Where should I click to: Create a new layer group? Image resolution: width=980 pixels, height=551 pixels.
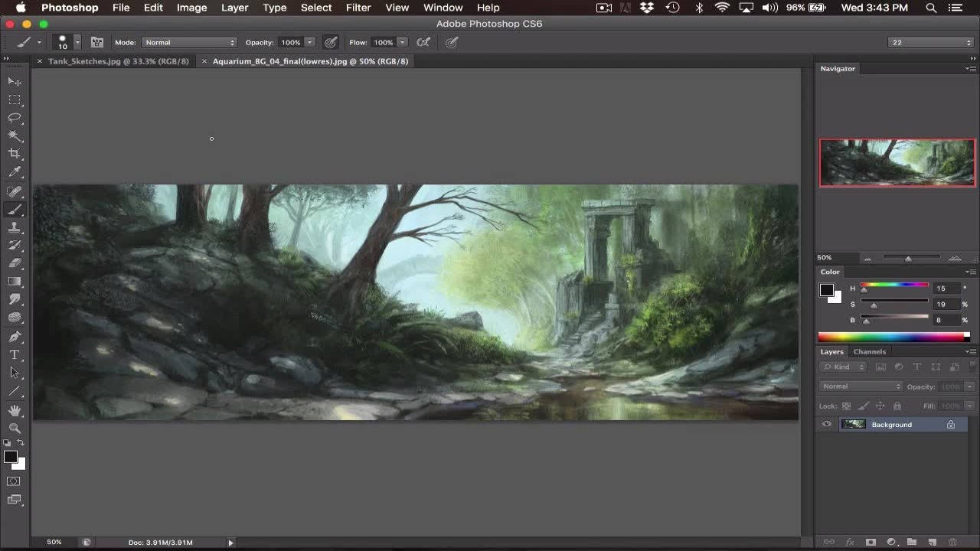coord(912,542)
